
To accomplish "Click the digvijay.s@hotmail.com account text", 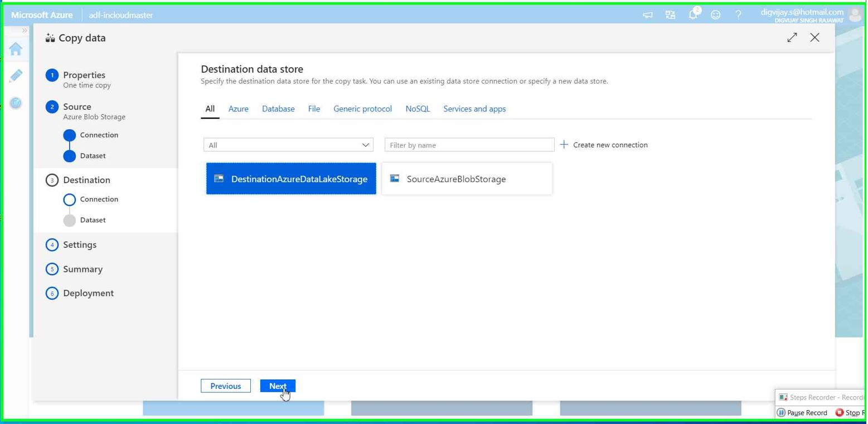I will pos(802,12).
